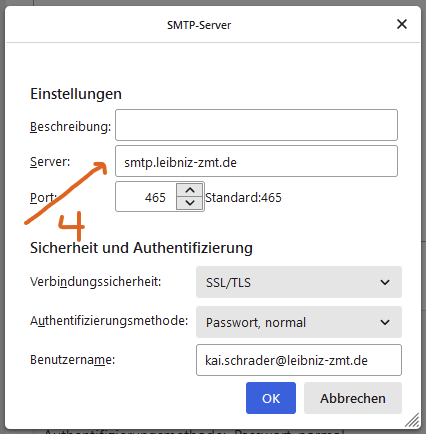
Task: Click the Authentifizierungsmethode label
Action: coord(109,321)
